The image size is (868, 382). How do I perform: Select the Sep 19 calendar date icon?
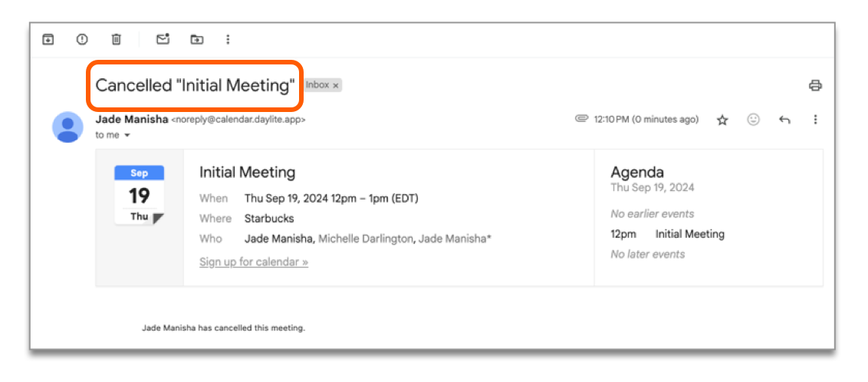(x=139, y=196)
